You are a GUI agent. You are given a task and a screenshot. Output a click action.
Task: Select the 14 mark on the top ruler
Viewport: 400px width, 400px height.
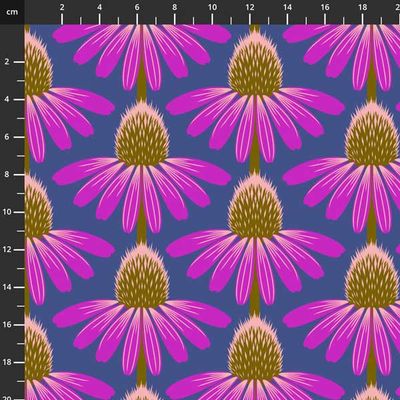tap(287, 8)
